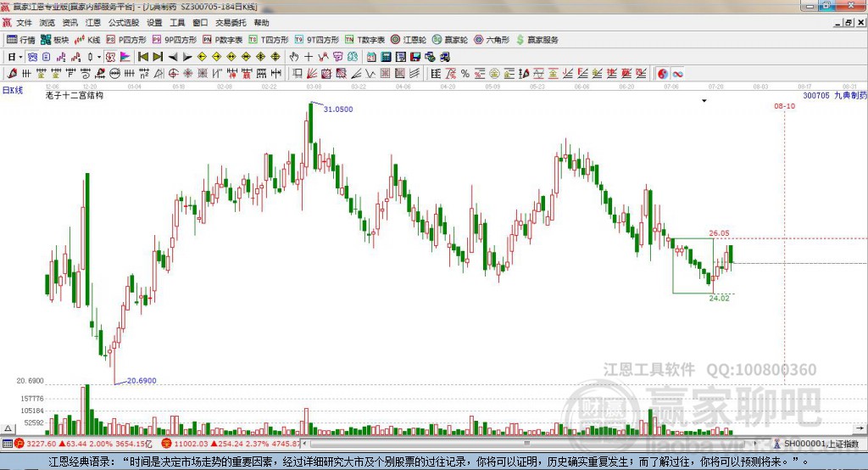Click the small dropdown triangle on chart

(704, 101)
